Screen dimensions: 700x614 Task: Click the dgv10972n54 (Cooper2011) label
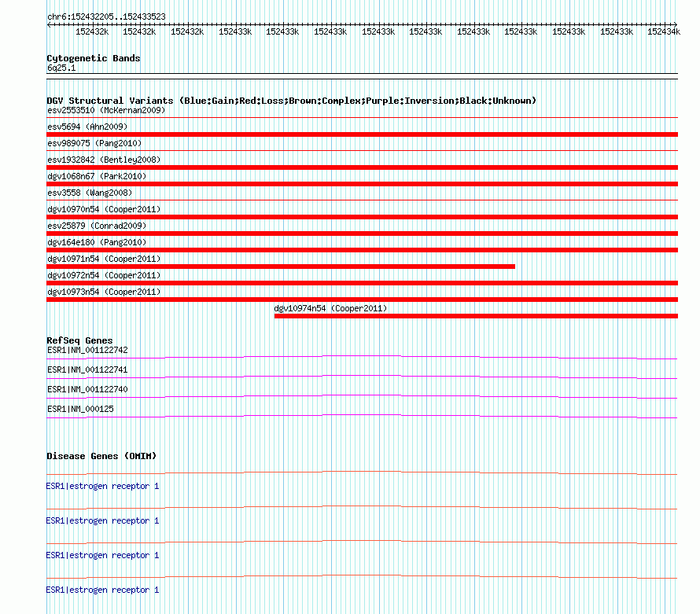(x=104, y=275)
